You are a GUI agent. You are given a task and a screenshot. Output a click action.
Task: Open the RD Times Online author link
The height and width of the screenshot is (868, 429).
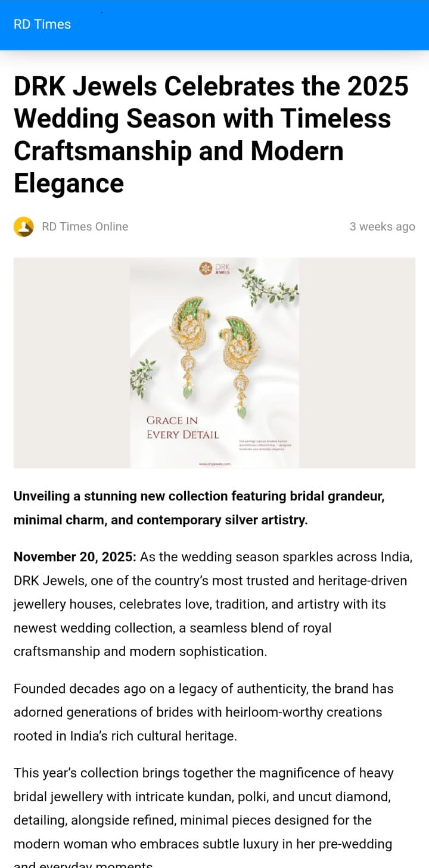[x=85, y=227]
